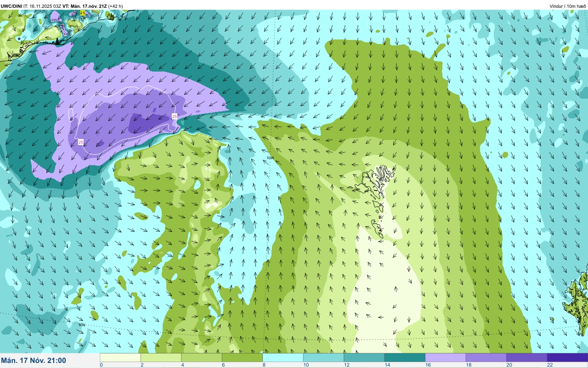Click the '(+42 h)' forecast offset text

coord(115,6)
